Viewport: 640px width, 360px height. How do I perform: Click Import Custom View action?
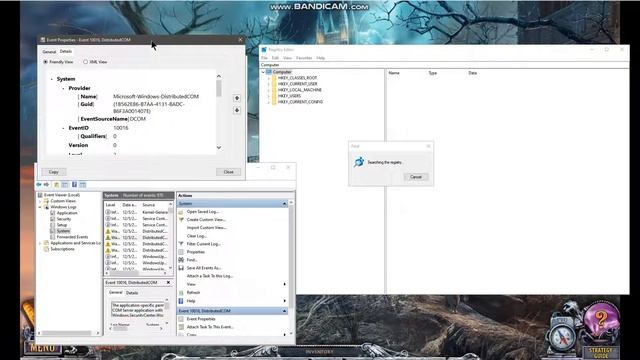tap(207, 228)
